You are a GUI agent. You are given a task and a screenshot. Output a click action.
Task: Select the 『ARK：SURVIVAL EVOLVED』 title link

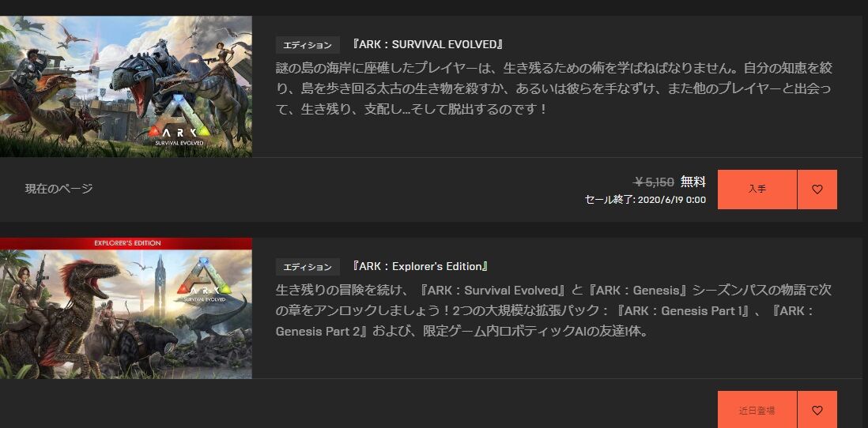coord(427,45)
